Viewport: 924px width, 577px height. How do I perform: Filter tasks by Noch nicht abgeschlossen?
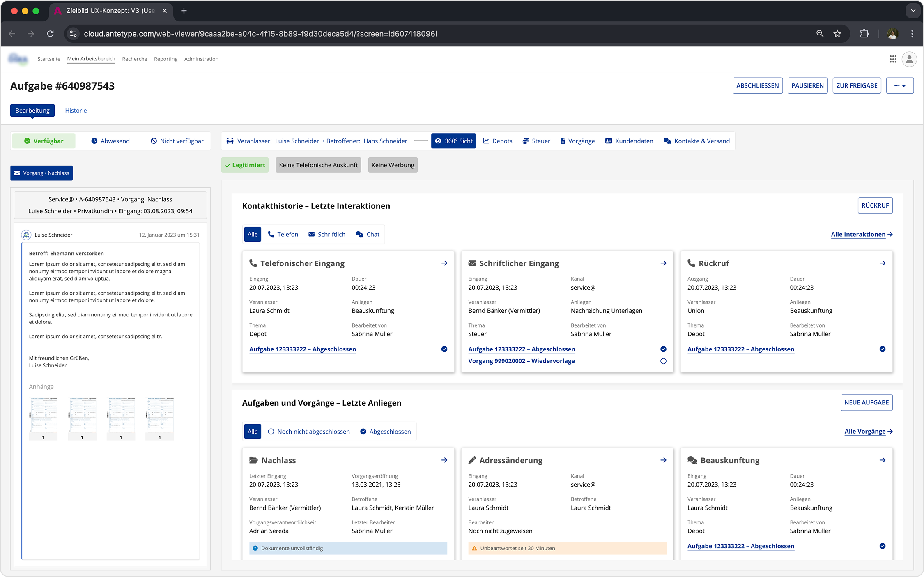pos(309,432)
